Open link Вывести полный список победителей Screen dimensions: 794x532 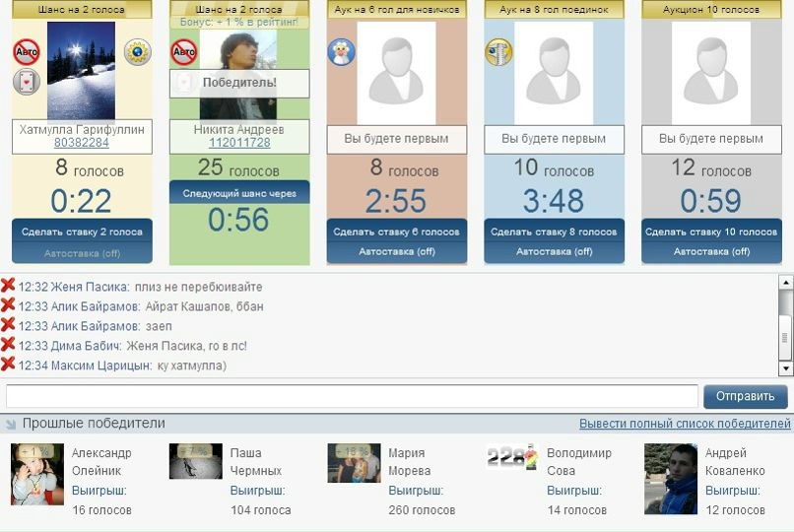(685, 424)
